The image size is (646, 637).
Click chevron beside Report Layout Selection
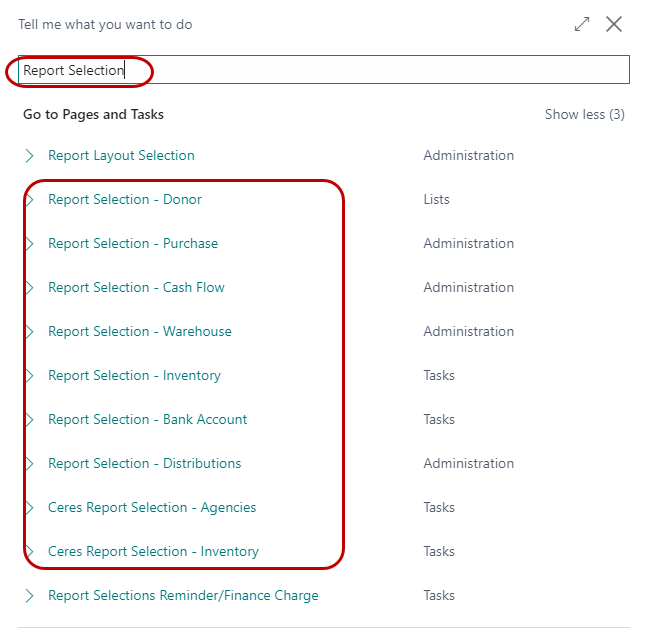[x=30, y=156]
